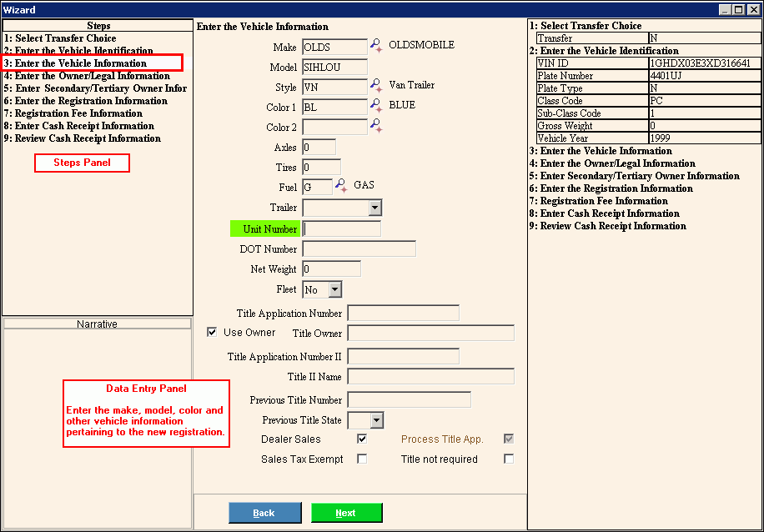Open the Previous Title State dropdown
Image resolution: width=764 pixels, height=532 pixels.
(376, 420)
